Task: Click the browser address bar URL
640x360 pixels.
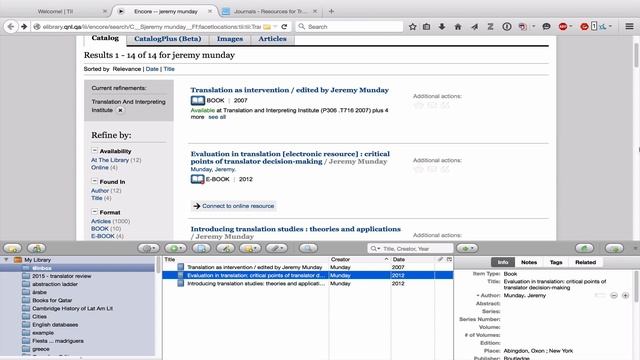Action: pos(152,27)
